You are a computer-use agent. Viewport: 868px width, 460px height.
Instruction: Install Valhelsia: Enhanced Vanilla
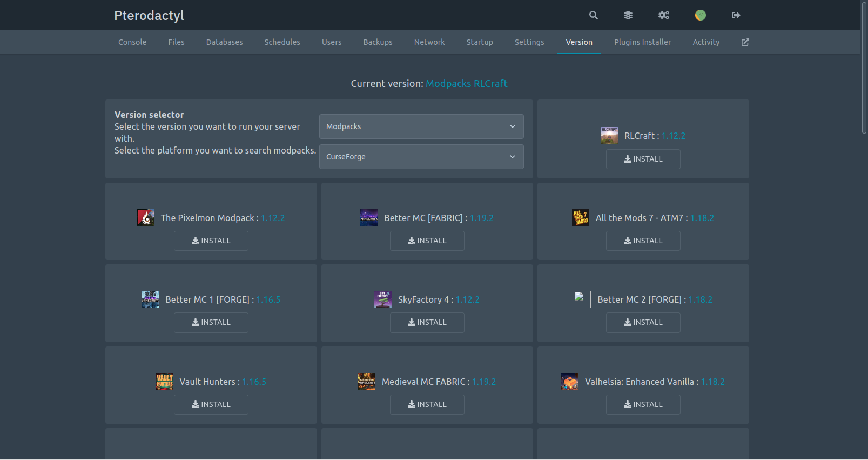[x=643, y=404]
